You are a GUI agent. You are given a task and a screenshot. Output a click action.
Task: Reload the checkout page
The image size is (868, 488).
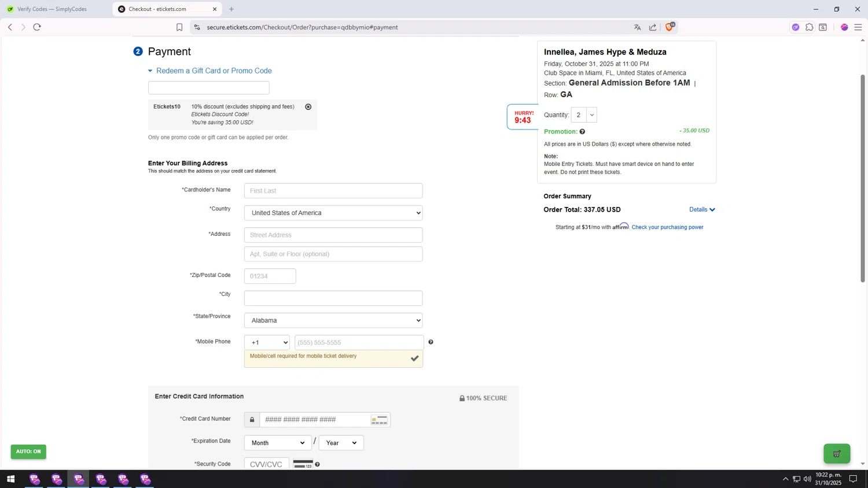(x=37, y=27)
